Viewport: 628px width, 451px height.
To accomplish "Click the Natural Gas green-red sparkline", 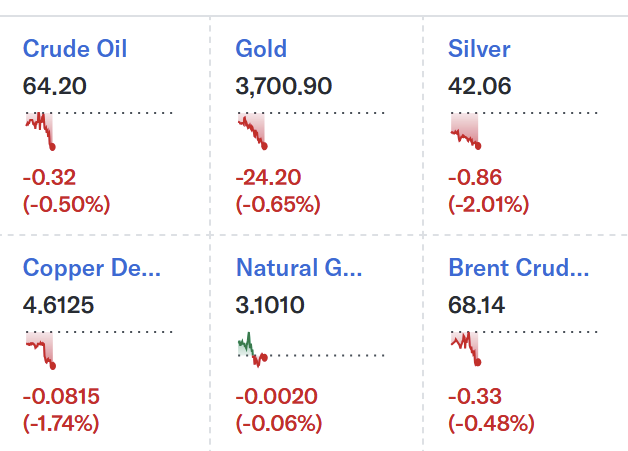I will coord(311,350).
